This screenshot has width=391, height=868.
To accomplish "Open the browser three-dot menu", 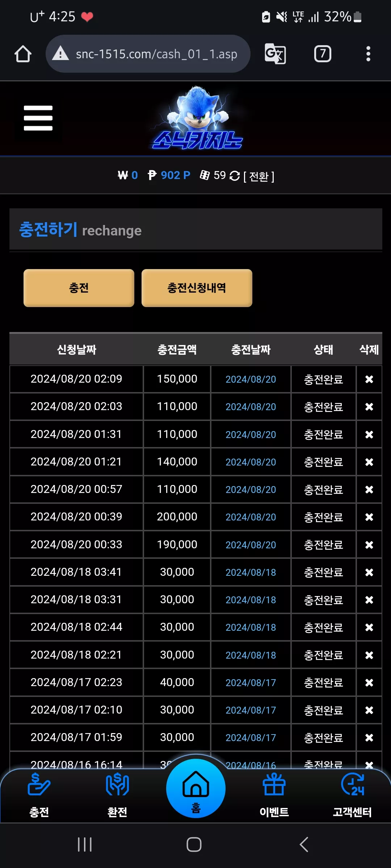I will tap(368, 54).
